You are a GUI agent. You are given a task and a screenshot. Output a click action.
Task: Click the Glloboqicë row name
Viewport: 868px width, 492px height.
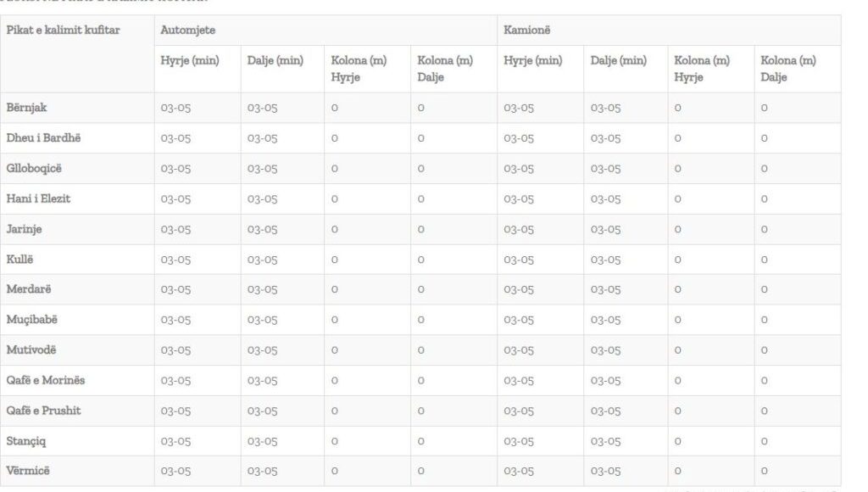click(x=34, y=169)
